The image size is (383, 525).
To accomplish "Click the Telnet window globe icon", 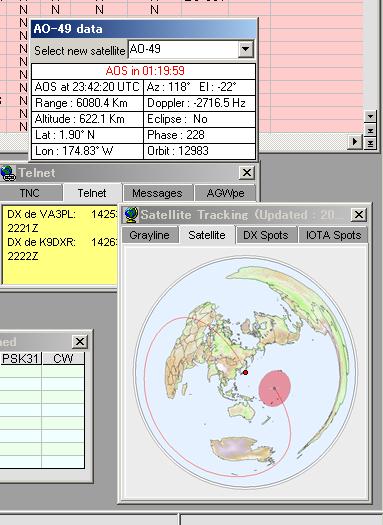I will [x=7, y=173].
